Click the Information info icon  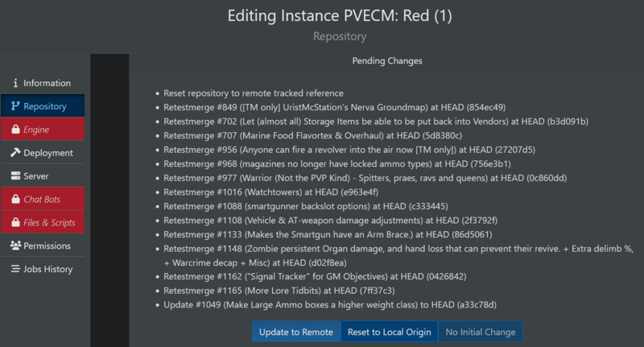15,83
